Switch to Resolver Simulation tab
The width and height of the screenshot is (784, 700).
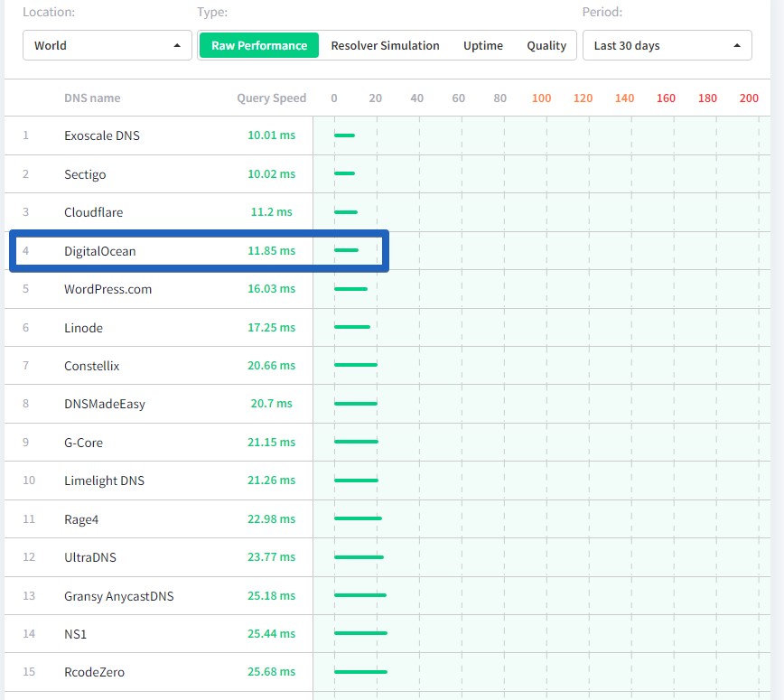click(385, 45)
